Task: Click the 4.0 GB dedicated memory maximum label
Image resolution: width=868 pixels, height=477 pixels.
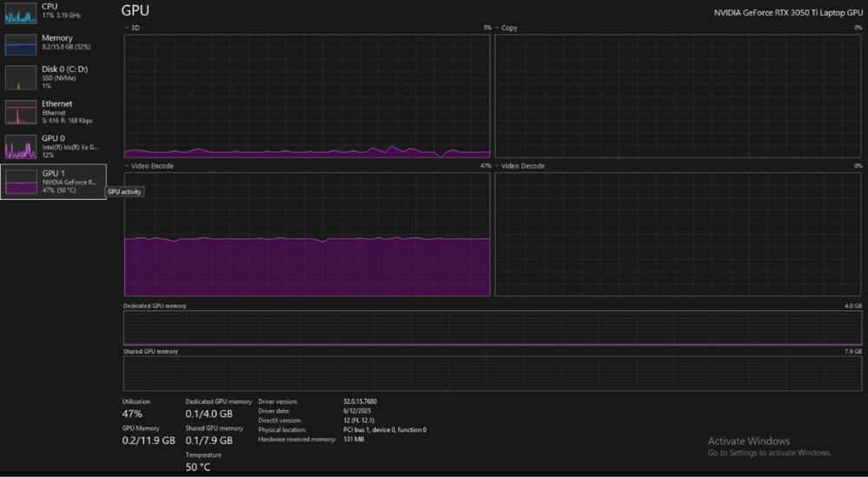Action: tap(853, 306)
